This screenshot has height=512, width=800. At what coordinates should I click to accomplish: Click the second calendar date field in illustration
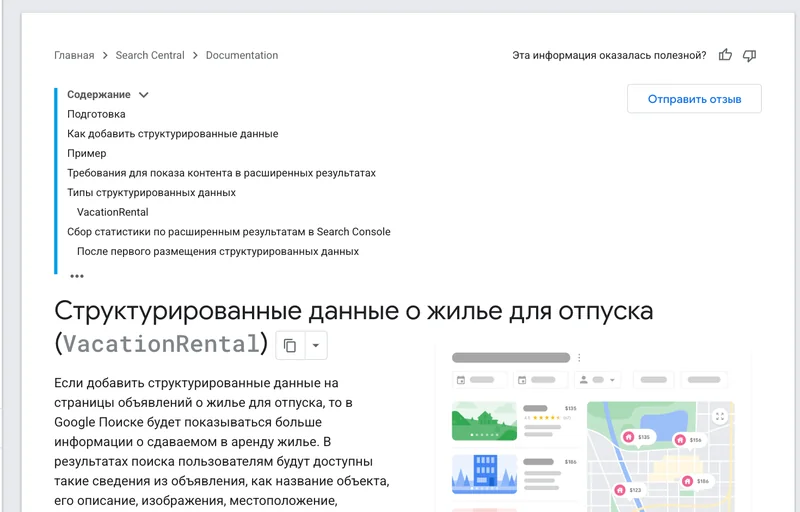540,380
